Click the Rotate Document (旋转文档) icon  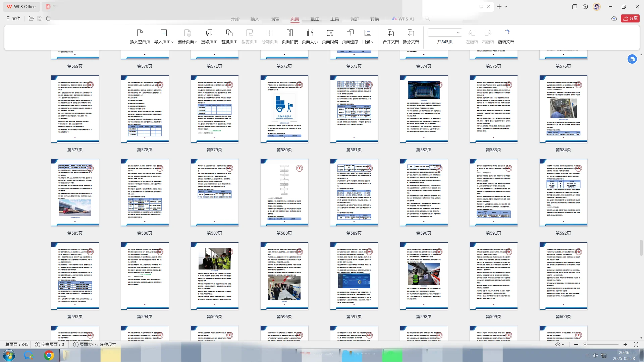coord(506,33)
